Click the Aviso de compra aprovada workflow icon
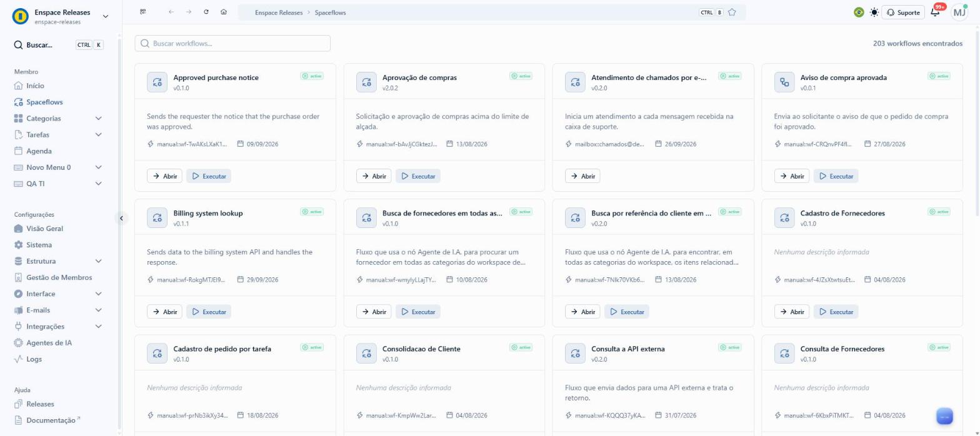 point(784,82)
